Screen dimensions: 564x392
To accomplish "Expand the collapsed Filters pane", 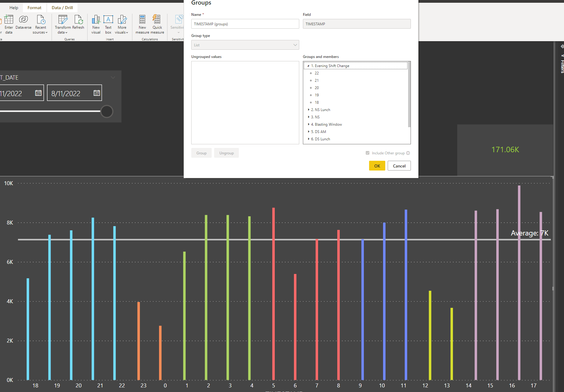I will 562,46.
